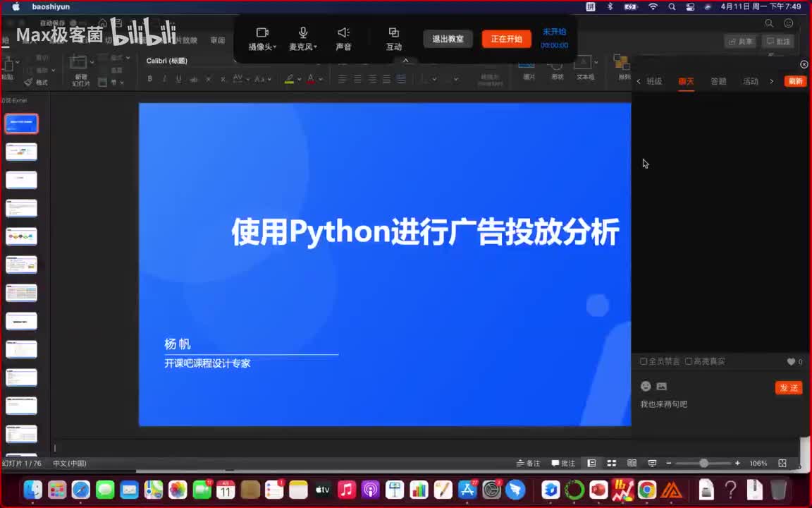Click the feedback smiley icon
Screen dimensions: 812x508
[x=788, y=23]
